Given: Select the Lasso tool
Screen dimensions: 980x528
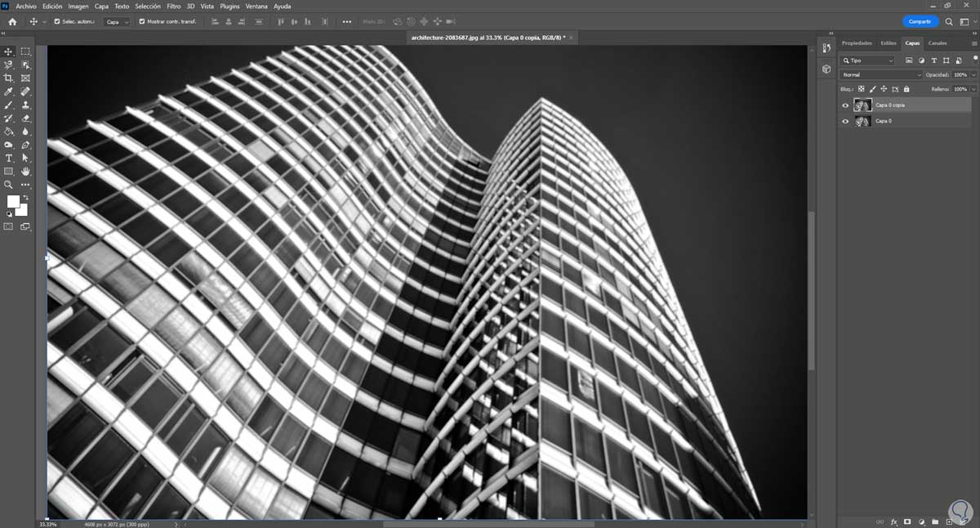Looking at the screenshot, I should 9,65.
